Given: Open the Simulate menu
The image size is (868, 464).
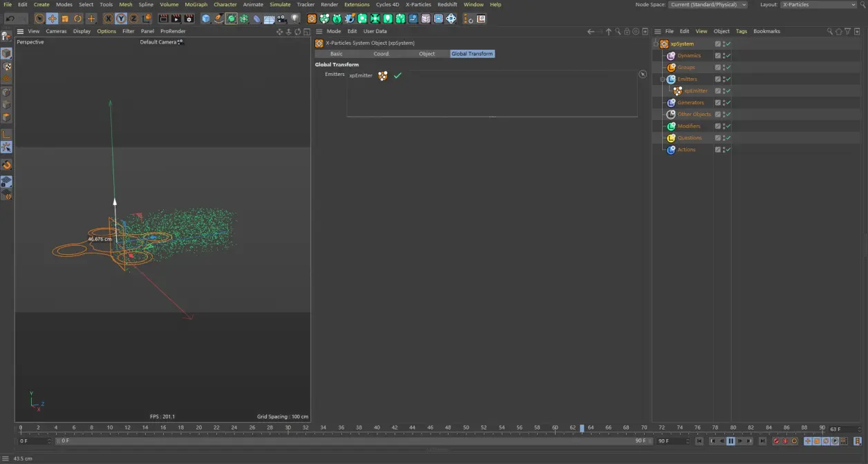Looking at the screenshot, I should point(280,4).
